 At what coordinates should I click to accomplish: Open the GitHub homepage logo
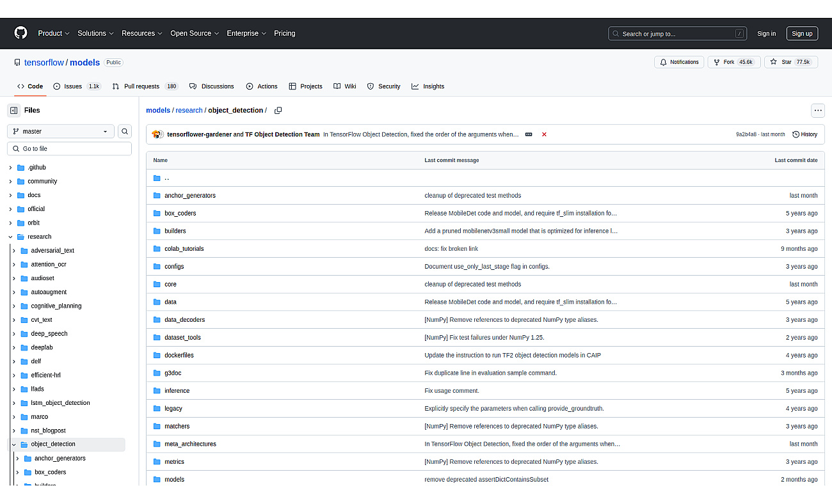coord(21,33)
